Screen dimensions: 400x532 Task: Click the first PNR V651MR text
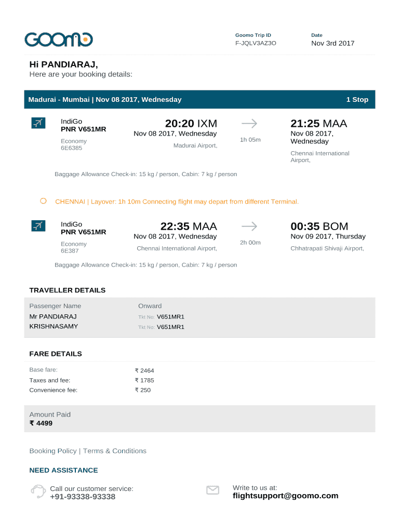click(x=83, y=129)
